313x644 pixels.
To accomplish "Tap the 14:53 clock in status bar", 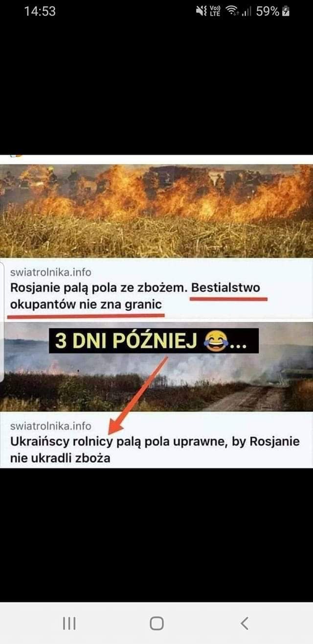I will [40, 11].
